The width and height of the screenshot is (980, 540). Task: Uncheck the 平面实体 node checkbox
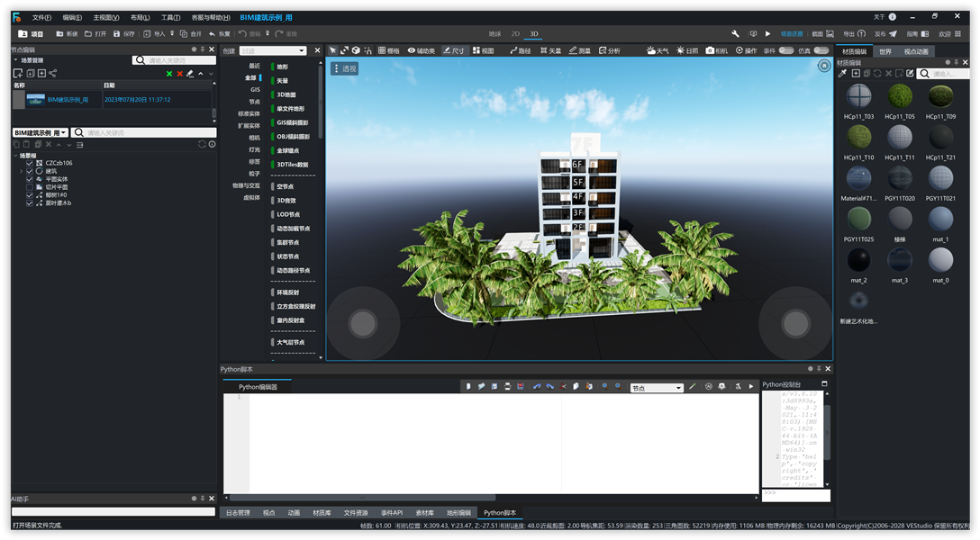[x=30, y=179]
